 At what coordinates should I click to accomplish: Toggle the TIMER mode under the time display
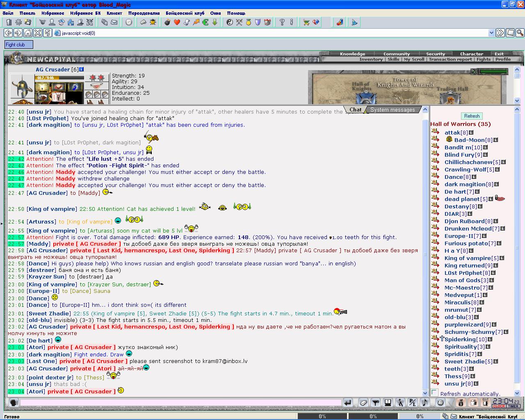513,406
